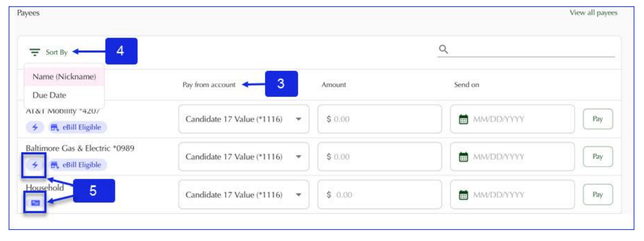The image size is (644, 241).
Task: Click the Sort By filter icon
Action: pos(34,52)
